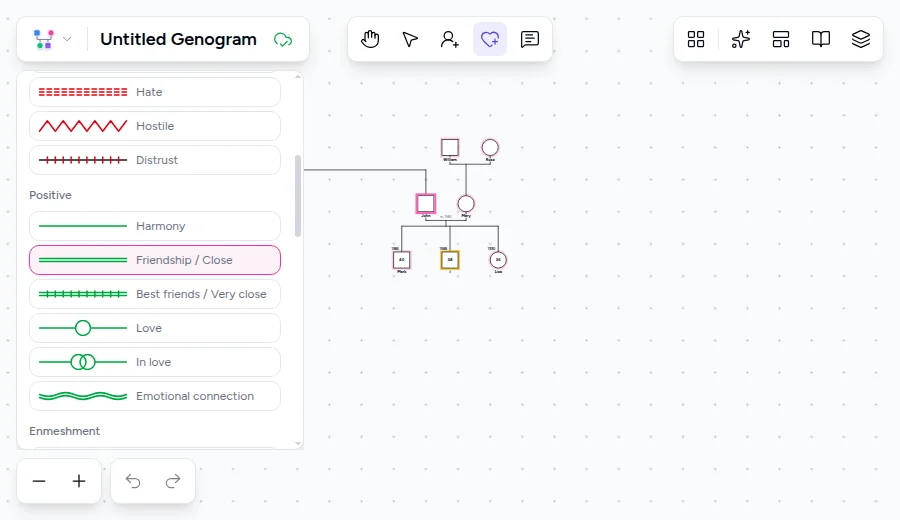The image size is (900, 520).
Task: Click the Positive section heading
Action: [51, 195]
